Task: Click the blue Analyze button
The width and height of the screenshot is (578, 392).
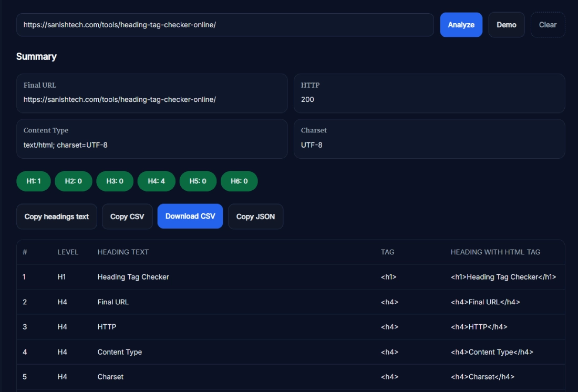Action: pyautogui.click(x=461, y=25)
